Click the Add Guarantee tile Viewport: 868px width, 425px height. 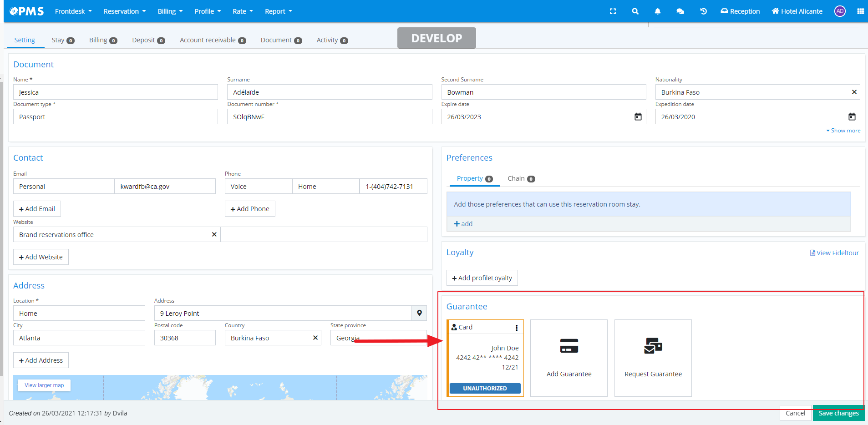click(569, 358)
